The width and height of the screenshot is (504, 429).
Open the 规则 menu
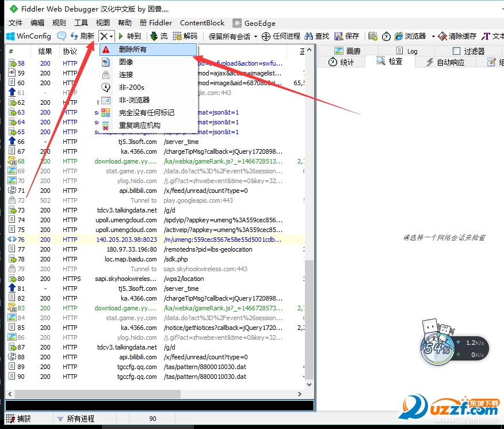(x=59, y=23)
